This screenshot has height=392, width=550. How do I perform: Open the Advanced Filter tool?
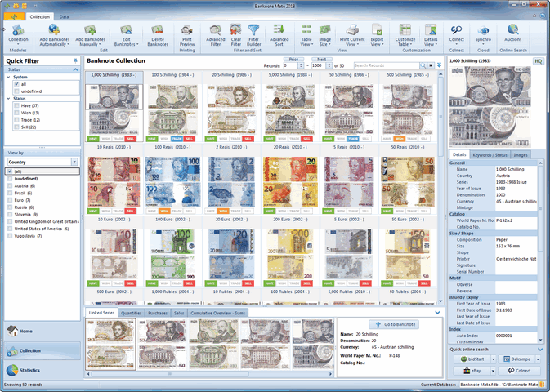[215, 34]
